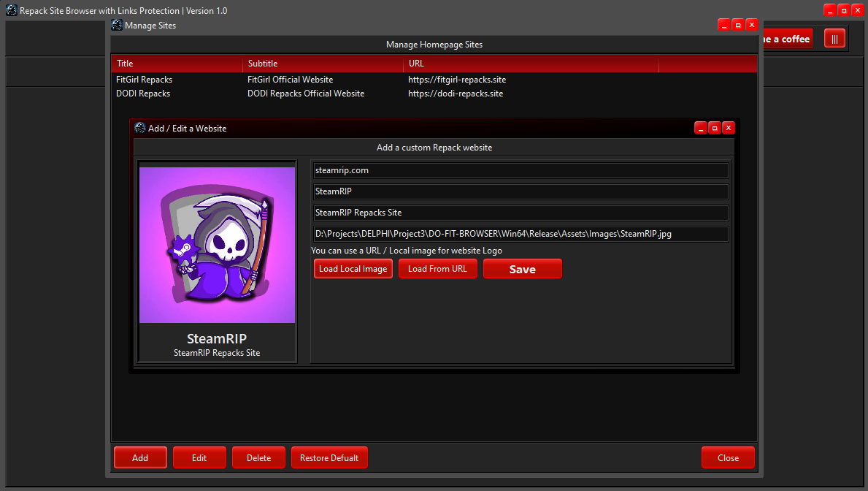Close the Manage Sites dialog via Close button

(x=728, y=457)
